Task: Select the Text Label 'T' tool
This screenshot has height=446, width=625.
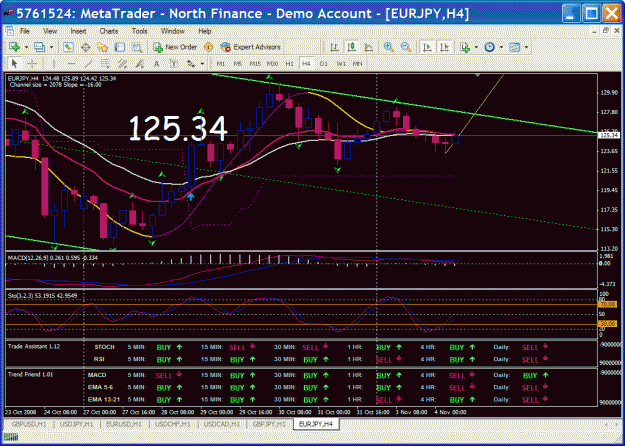Action: [174, 63]
